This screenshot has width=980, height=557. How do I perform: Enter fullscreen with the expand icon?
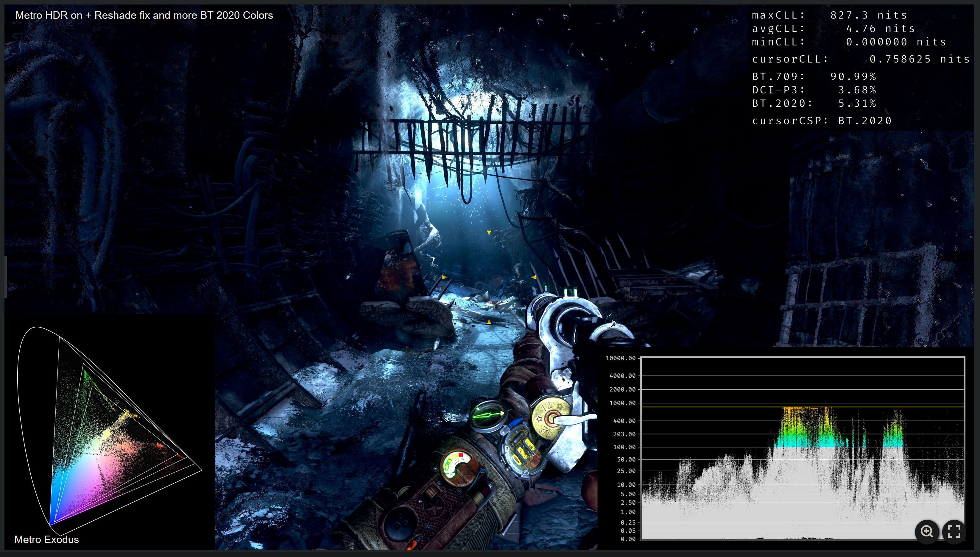pos(954,531)
